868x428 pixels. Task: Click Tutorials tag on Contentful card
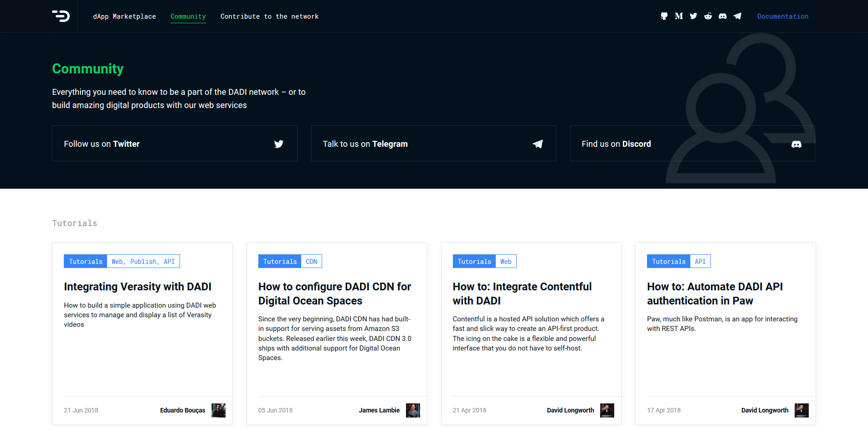474,261
